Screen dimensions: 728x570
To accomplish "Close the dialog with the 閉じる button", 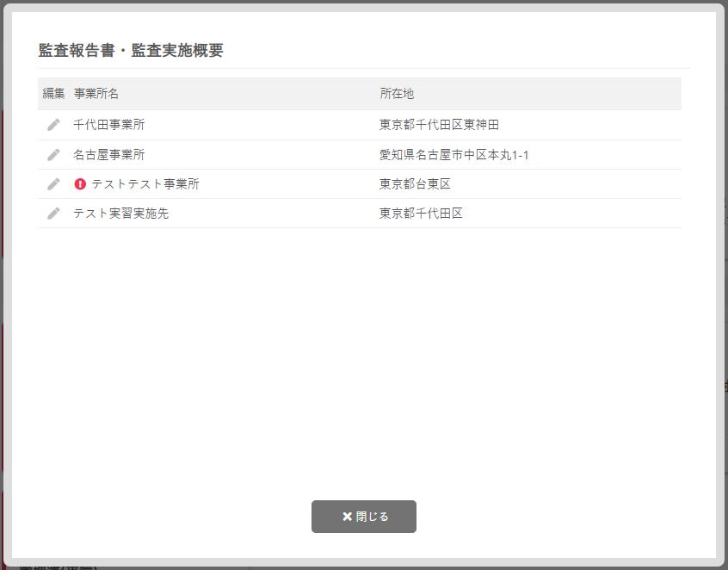I will point(363,517).
